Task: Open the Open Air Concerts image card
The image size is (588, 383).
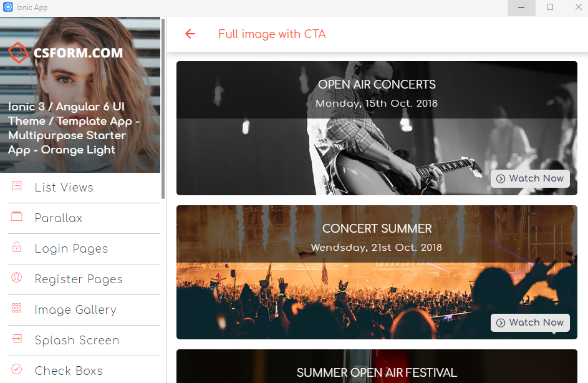Action: click(x=377, y=128)
